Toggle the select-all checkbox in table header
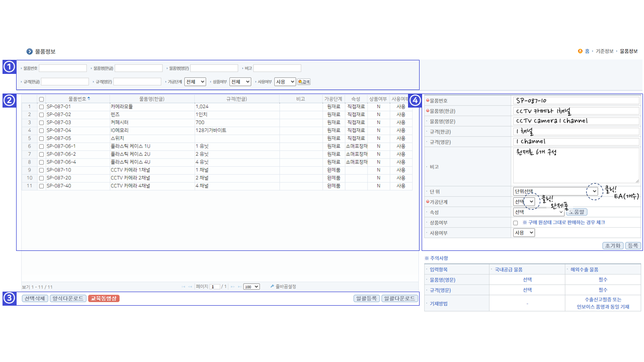This screenshot has width=644, height=362. point(41,100)
